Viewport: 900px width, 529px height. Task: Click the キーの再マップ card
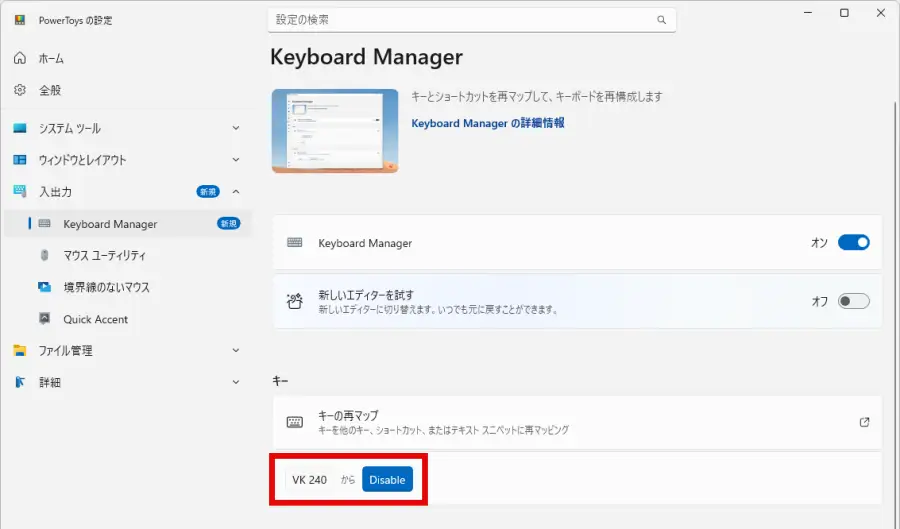pyautogui.click(x=577, y=422)
